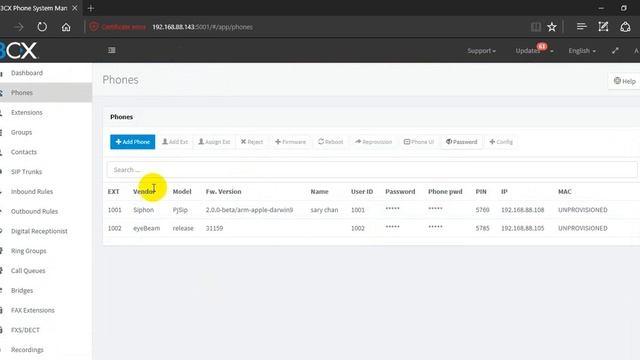The width and height of the screenshot is (640, 360).
Task: Click the Reboot button
Action: [331, 142]
